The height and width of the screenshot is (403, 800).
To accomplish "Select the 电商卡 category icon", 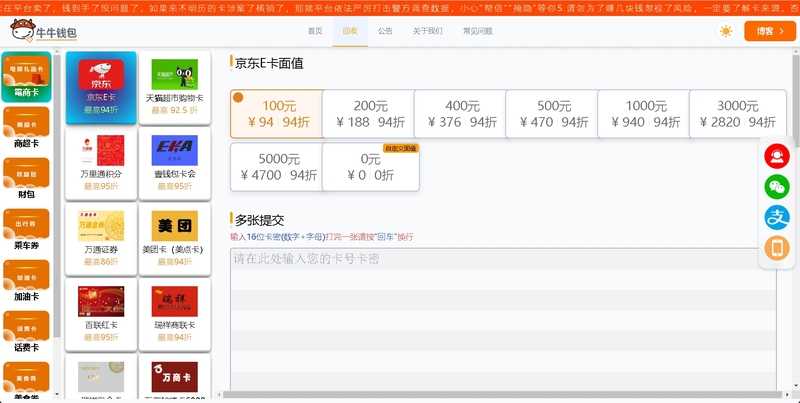I will pyautogui.click(x=27, y=77).
